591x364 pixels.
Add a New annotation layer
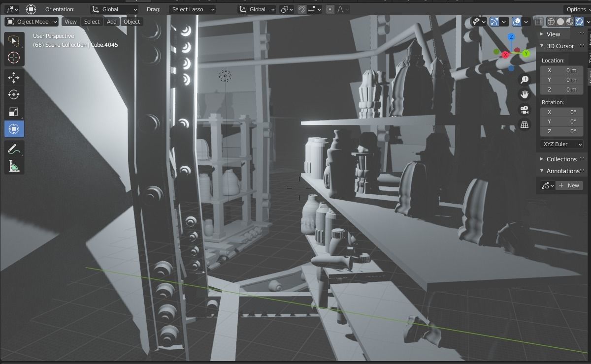tap(569, 185)
